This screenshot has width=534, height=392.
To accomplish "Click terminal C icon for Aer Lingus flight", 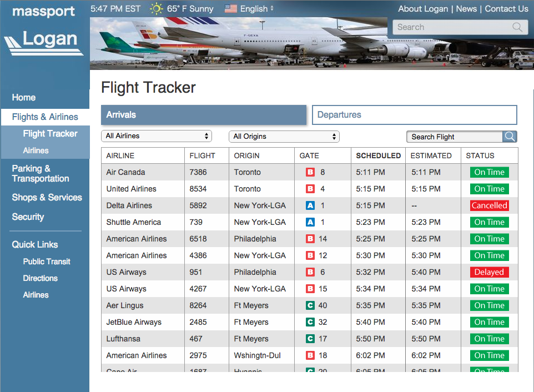I will tap(310, 305).
